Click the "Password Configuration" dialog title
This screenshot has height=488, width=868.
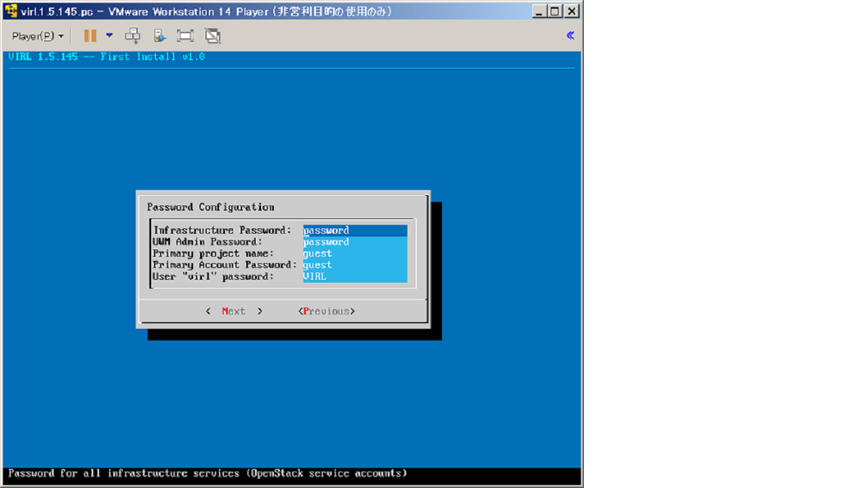[211, 207]
